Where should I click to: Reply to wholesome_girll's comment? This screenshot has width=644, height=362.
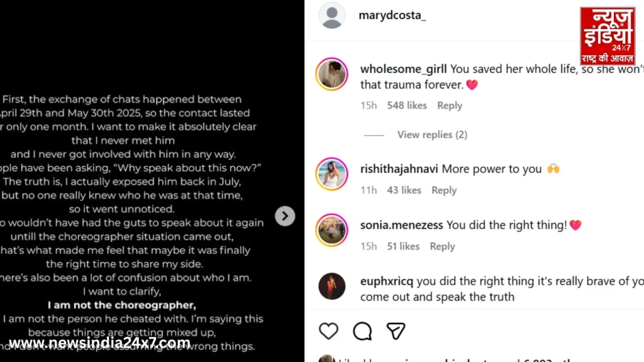(x=449, y=106)
